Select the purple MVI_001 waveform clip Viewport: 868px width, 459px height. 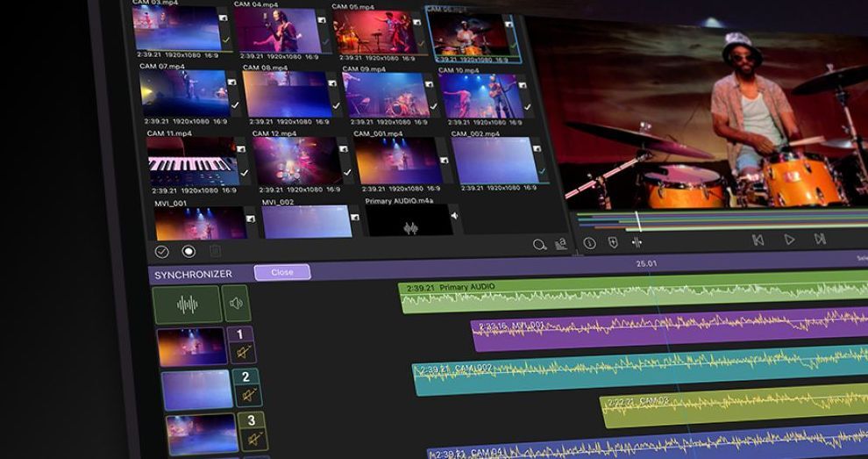pyautogui.click(x=670, y=329)
